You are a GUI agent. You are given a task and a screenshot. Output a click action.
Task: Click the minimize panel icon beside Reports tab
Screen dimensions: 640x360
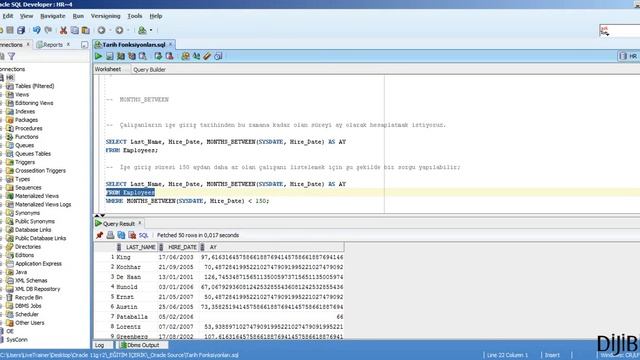[84, 45]
